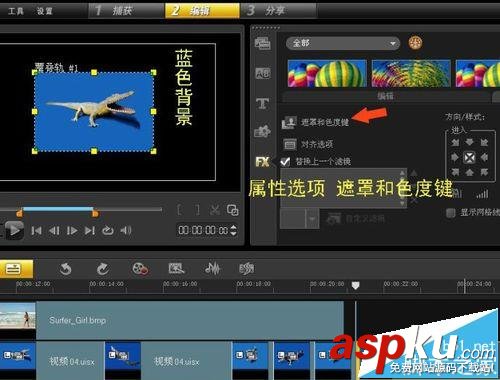
Task: Set enter direction from right
Action: pyautogui.click(x=484, y=157)
